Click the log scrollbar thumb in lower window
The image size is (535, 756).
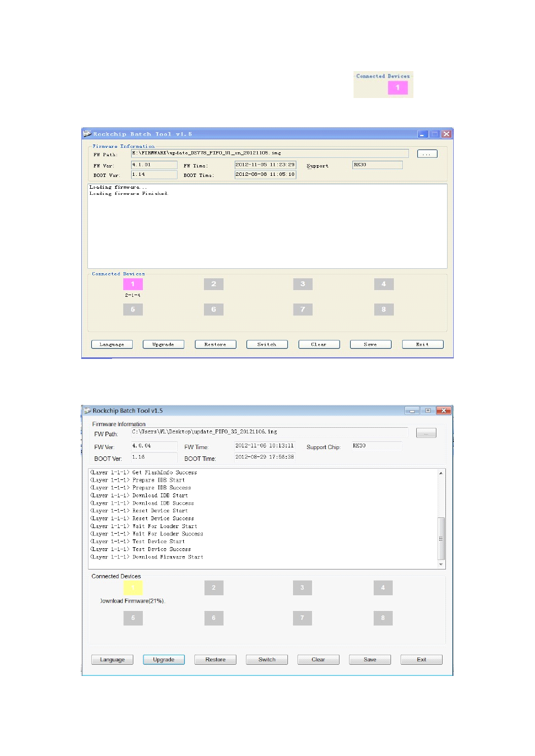[441, 539]
